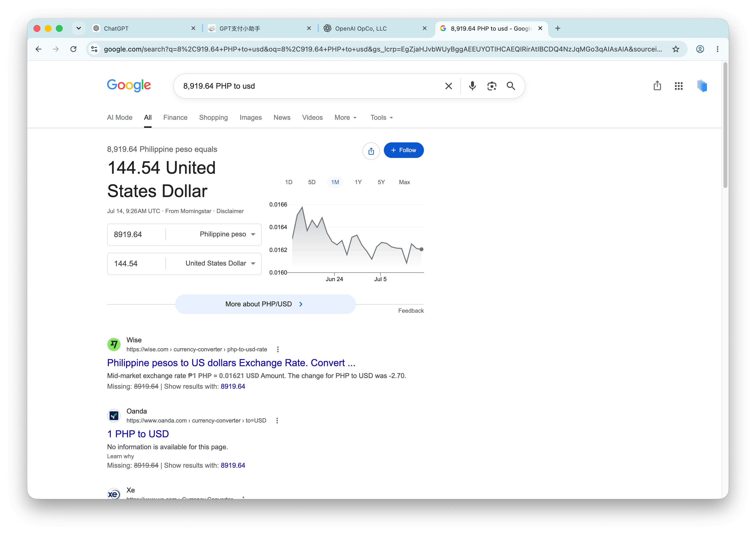
Task: Open the Videos search tab
Action: click(x=312, y=118)
